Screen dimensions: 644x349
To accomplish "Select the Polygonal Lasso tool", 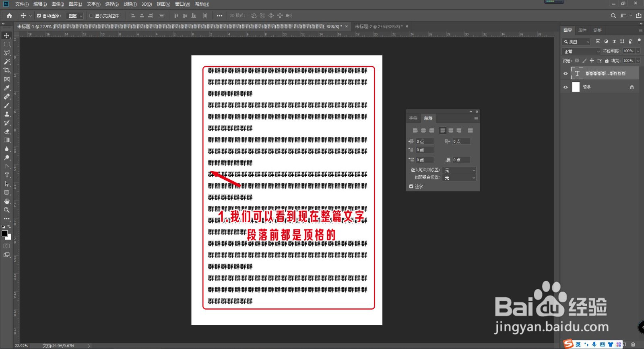I will (x=7, y=53).
